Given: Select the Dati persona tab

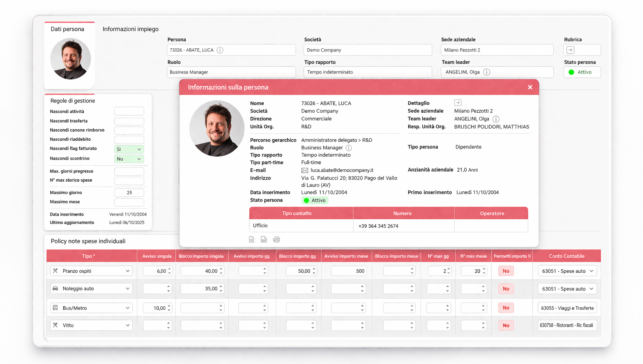Looking at the screenshot, I should (x=68, y=29).
